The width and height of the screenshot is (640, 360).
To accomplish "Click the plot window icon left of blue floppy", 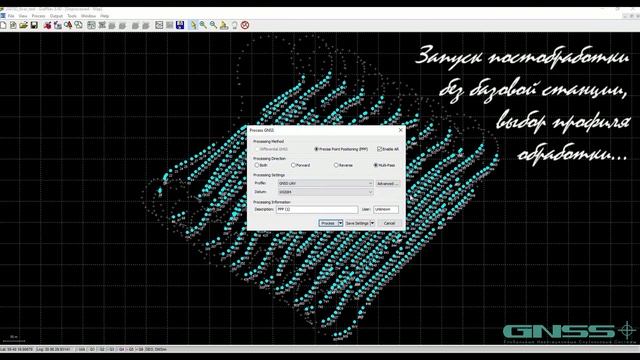I will [159, 25].
